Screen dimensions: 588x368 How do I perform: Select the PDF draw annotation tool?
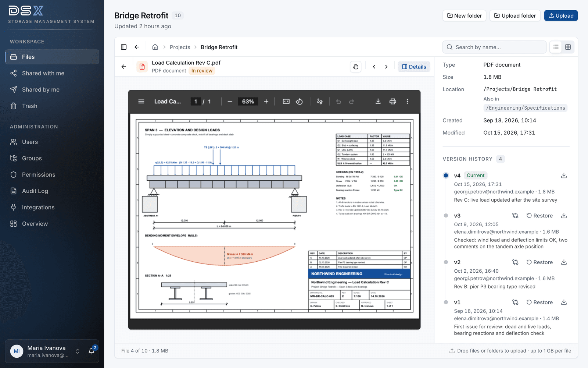point(320,102)
